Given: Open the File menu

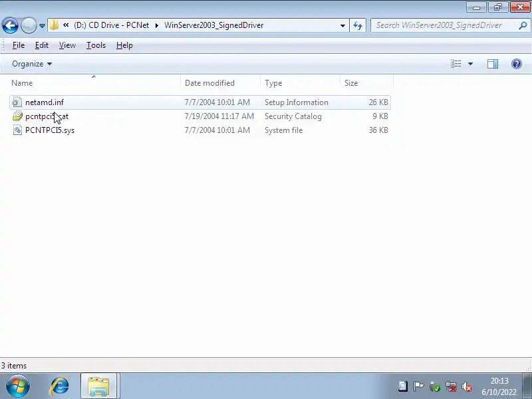Looking at the screenshot, I should (19, 45).
